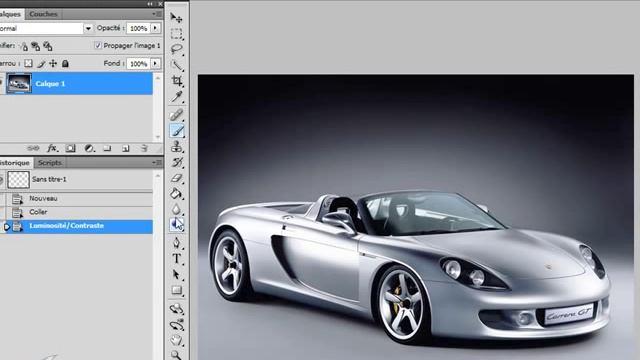Select the Eraser tool
Screen dimensions: 640x360
tap(176, 178)
